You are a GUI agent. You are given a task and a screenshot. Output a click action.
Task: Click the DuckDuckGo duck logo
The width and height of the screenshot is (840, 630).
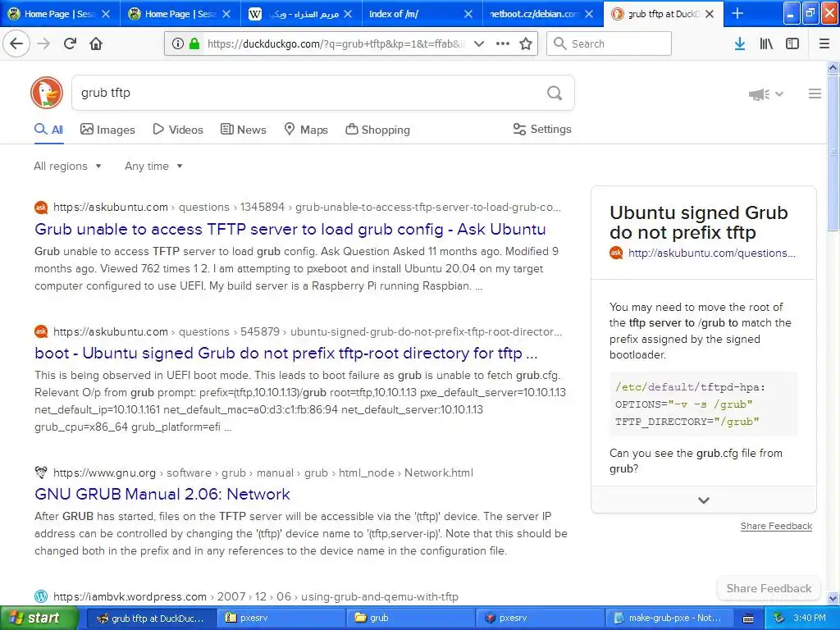pos(47,93)
